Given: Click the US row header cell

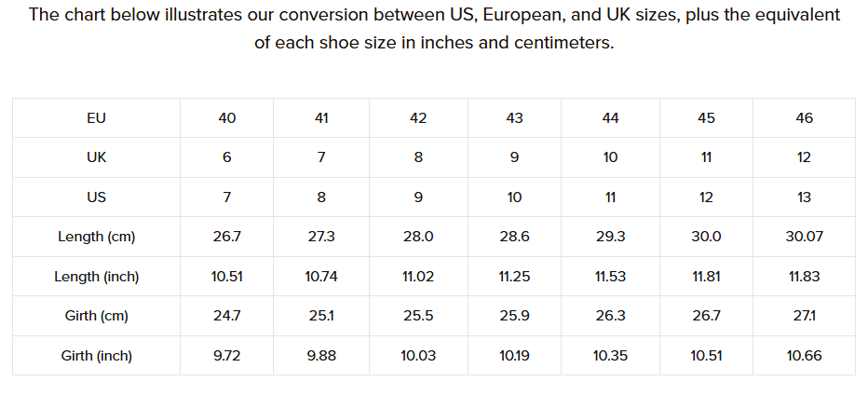Looking at the screenshot, I should 96,197.
